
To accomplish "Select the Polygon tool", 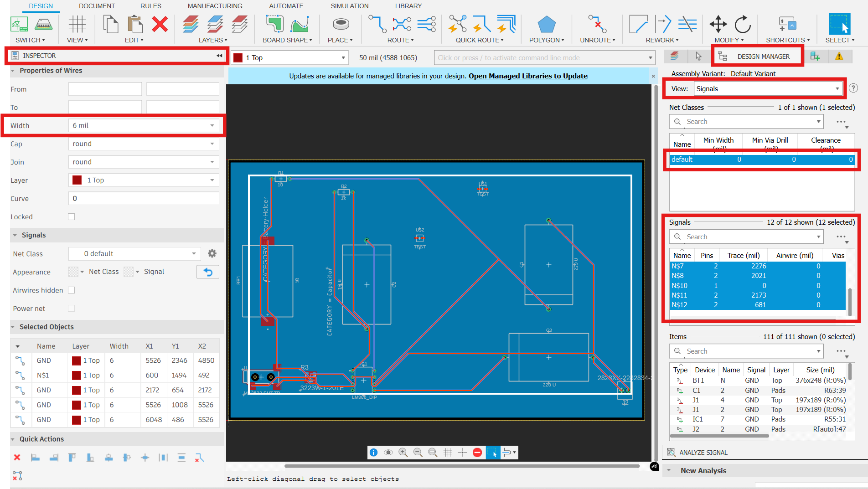I will (546, 28).
